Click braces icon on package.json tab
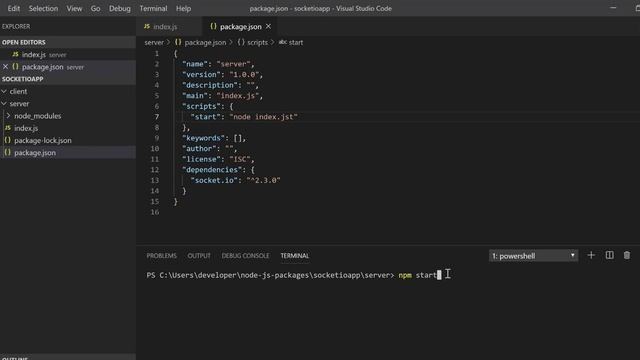The width and height of the screenshot is (640, 360). tap(213, 27)
